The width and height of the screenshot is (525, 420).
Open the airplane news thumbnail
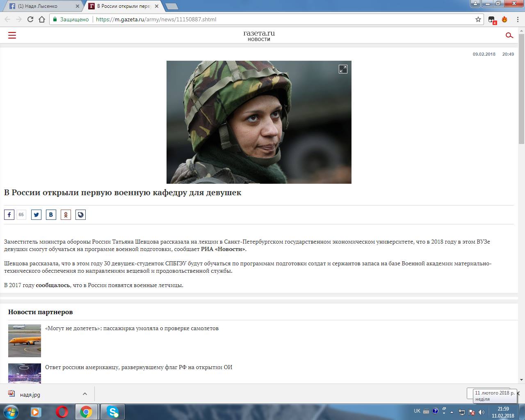click(25, 340)
